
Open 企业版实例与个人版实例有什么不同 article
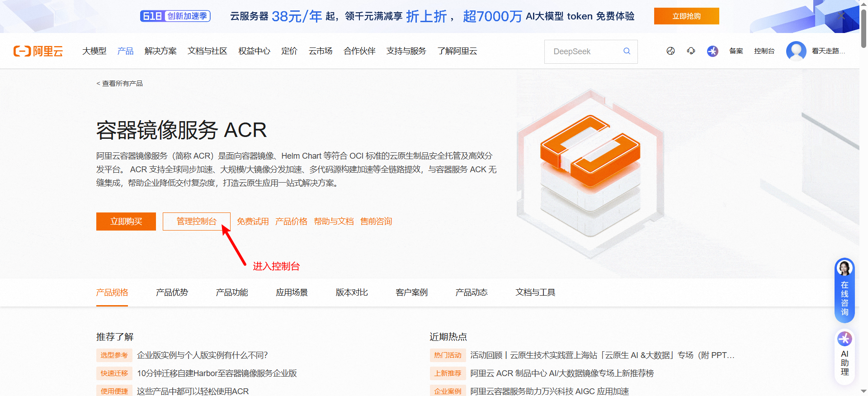click(x=203, y=355)
